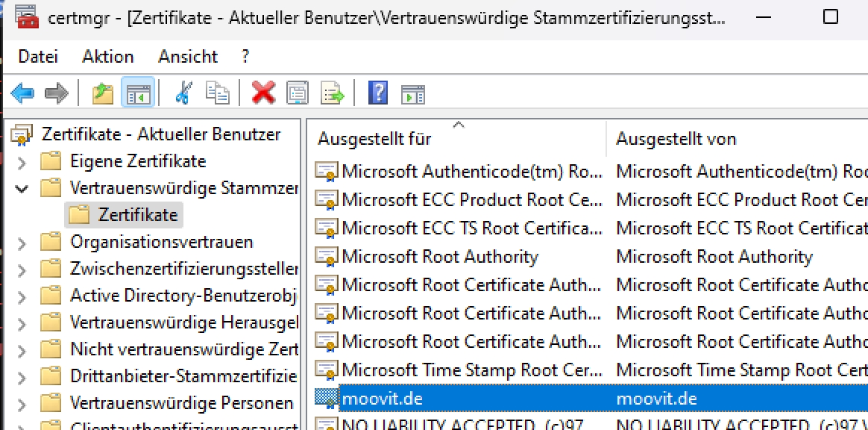Screen dimensions: 868x430
Task: Toggle Show/Hide Console Tree toolbar icon
Action: 138,93
